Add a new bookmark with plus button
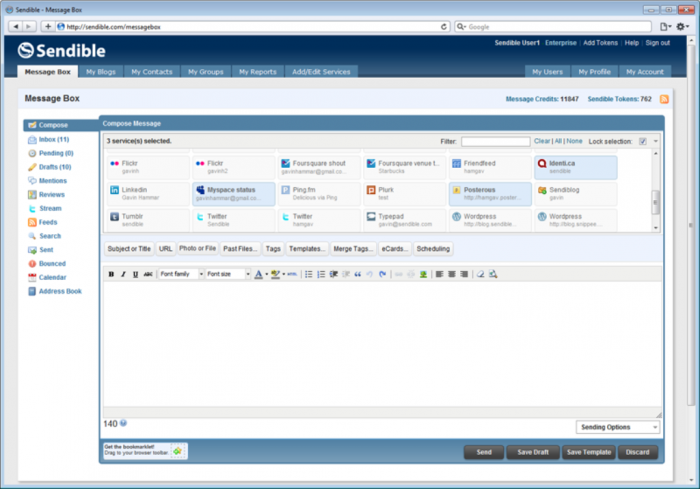Image resolution: width=700 pixels, height=489 pixels. coord(48,27)
